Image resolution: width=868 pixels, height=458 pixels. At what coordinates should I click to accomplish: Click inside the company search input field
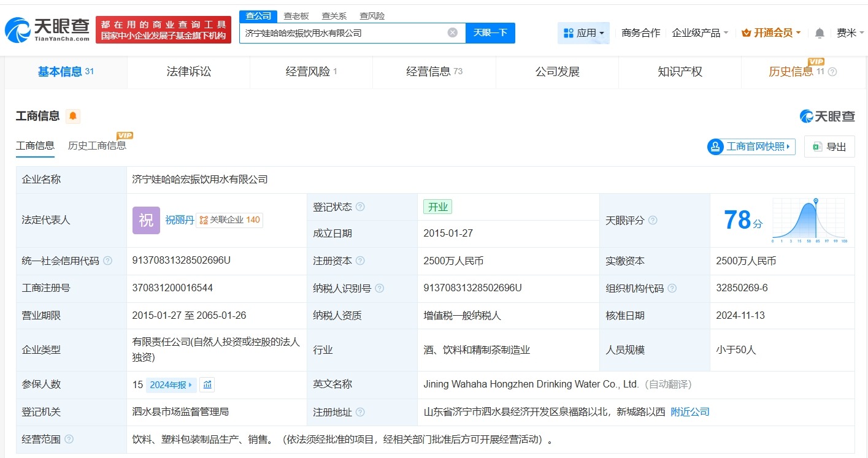344,32
